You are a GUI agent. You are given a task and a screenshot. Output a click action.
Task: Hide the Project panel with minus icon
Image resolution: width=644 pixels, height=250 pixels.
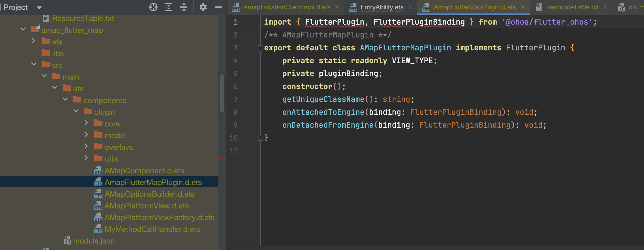218,7
